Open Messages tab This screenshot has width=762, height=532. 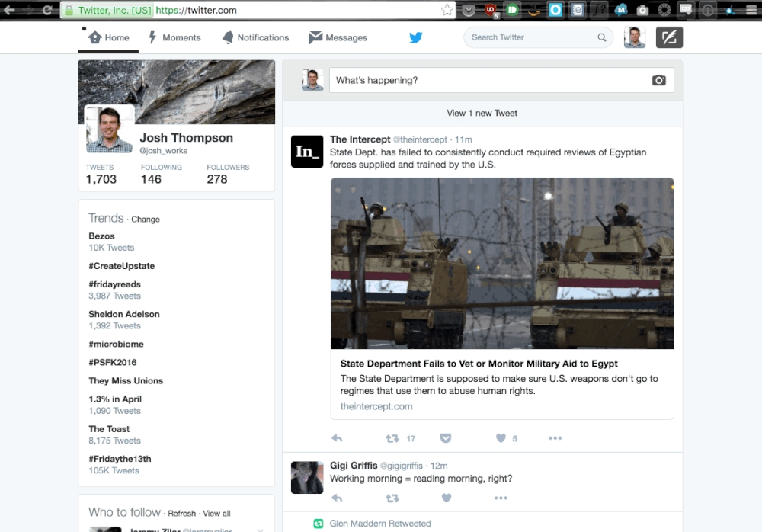(x=338, y=37)
